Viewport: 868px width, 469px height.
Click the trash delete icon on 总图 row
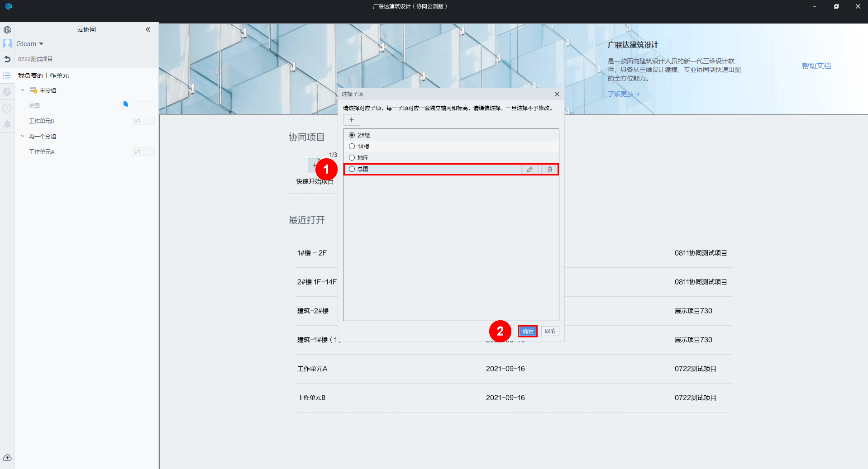(549, 169)
